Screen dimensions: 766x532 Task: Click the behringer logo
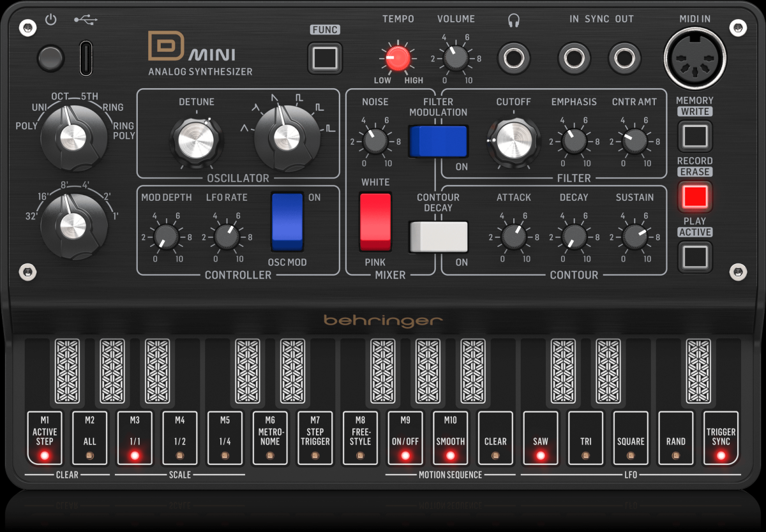383,320
